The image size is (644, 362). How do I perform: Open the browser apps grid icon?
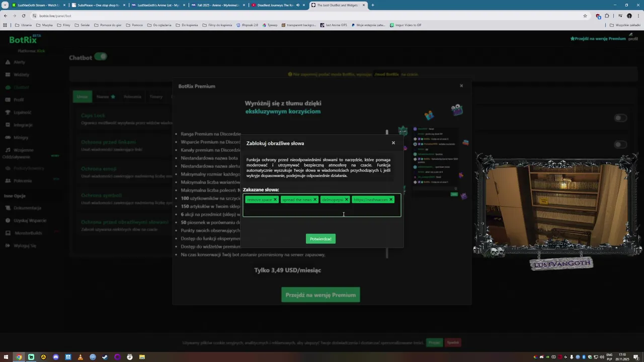click(5, 25)
